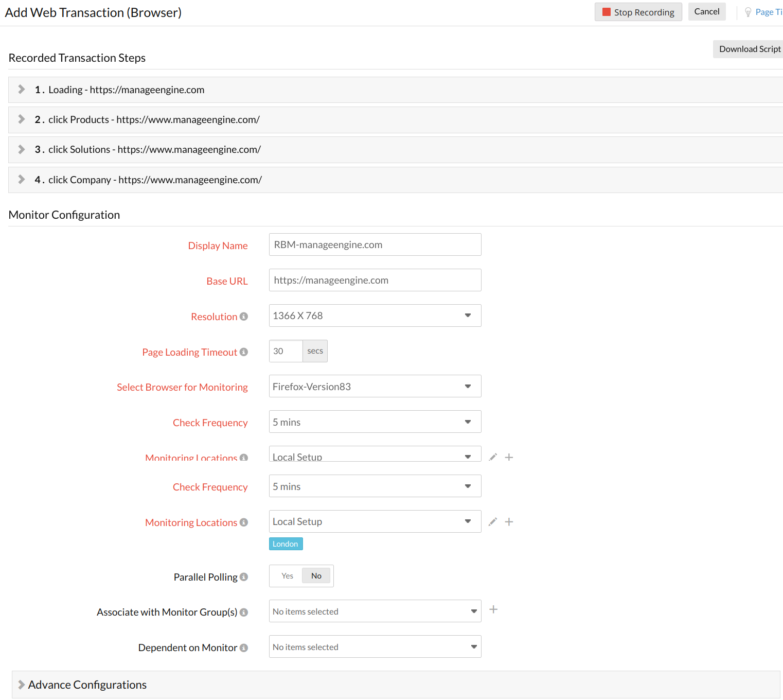Open the Resolution dropdown showing 1366 X 768
The image size is (783, 700).
click(x=375, y=315)
